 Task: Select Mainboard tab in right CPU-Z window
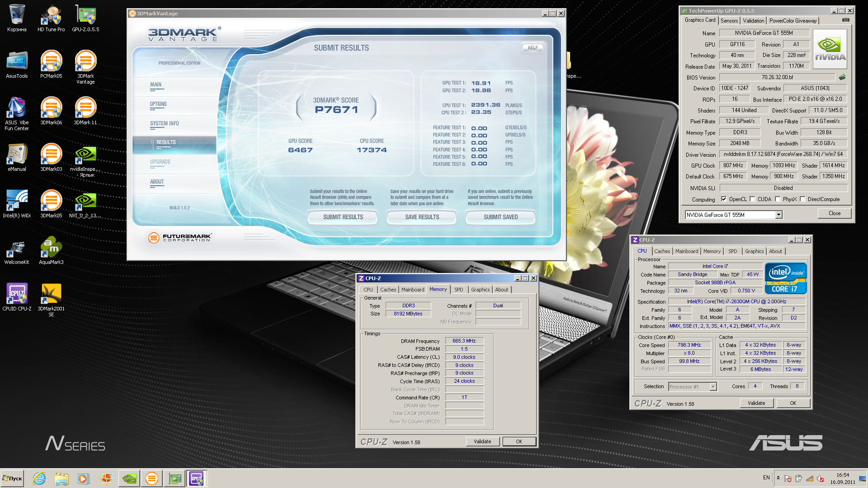click(x=687, y=251)
